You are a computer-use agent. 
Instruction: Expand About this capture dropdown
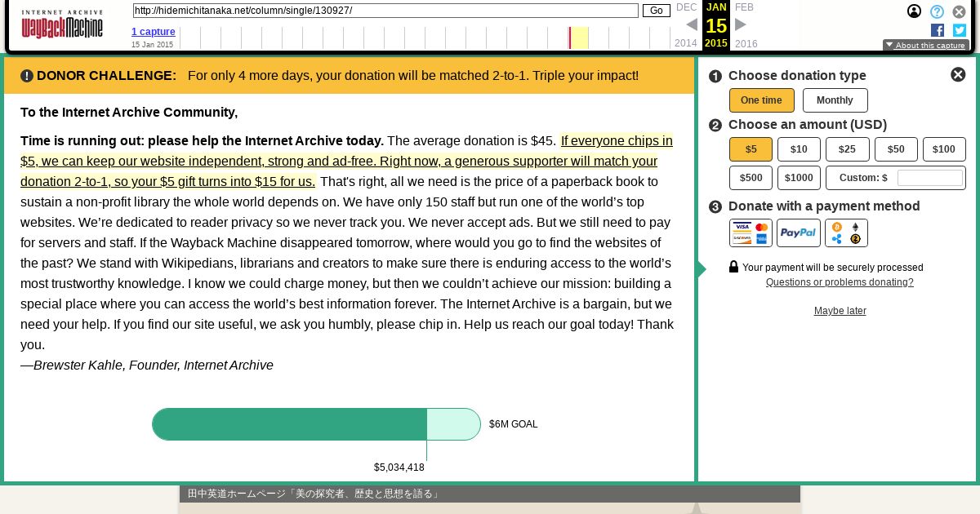pos(925,46)
